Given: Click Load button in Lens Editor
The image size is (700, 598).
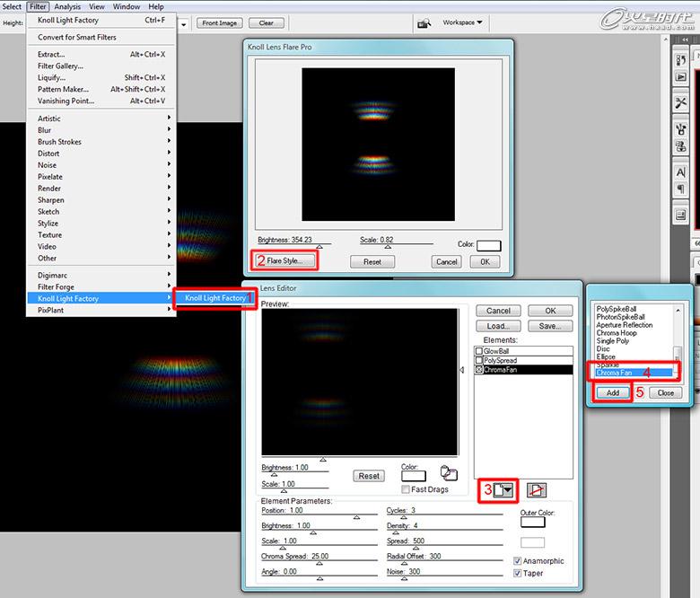Looking at the screenshot, I should click(498, 326).
